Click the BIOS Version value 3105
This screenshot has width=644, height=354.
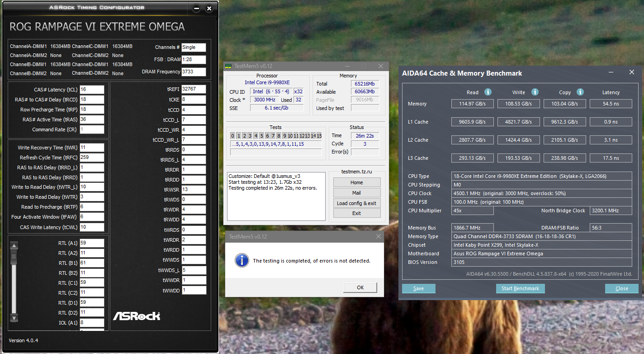[541, 262]
